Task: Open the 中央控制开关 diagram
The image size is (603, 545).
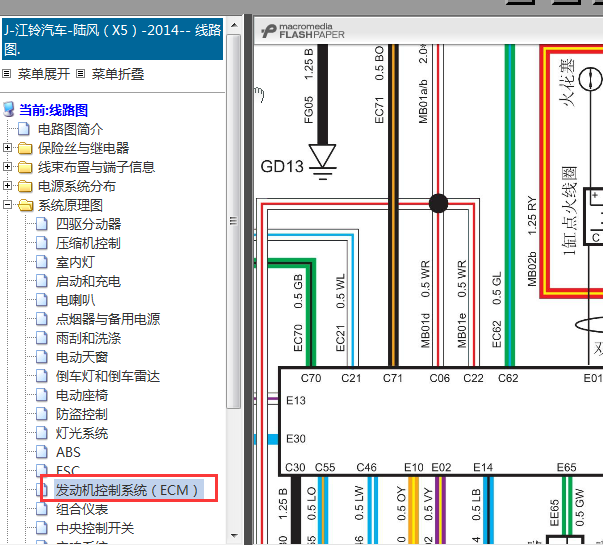Action: coord(95,528)
